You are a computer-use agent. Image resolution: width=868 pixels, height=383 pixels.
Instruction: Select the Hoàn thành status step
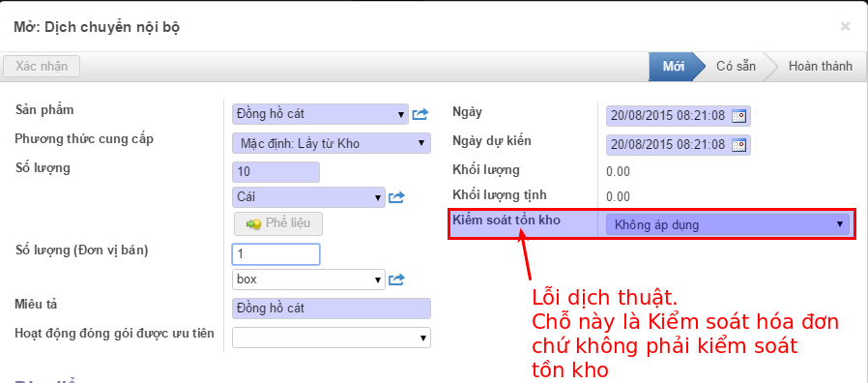[x=820, y=67]
